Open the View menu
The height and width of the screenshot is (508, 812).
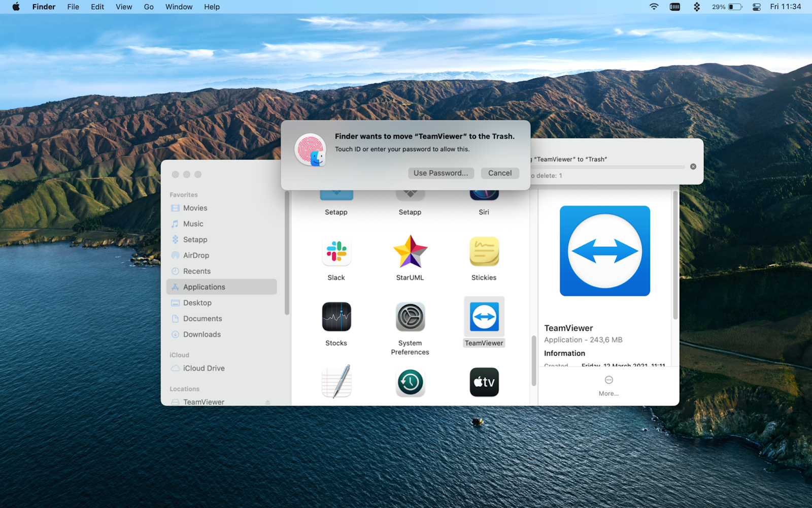tap(124, 7)
